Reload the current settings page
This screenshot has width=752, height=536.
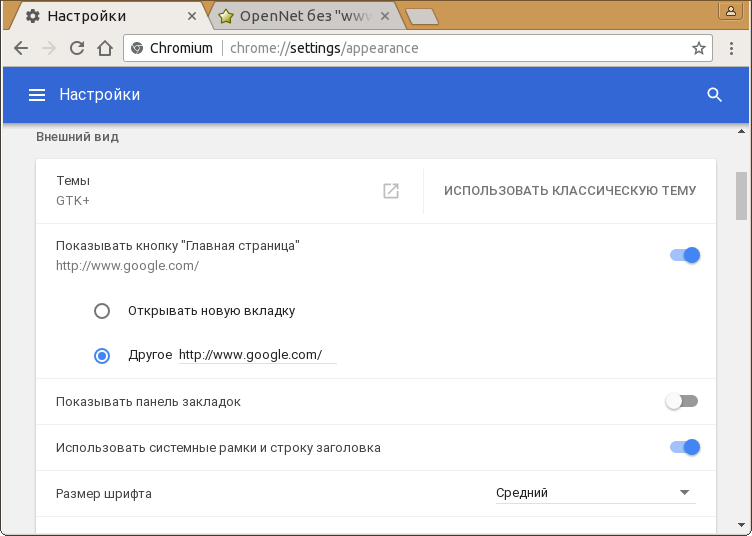[x=77, y=48]
